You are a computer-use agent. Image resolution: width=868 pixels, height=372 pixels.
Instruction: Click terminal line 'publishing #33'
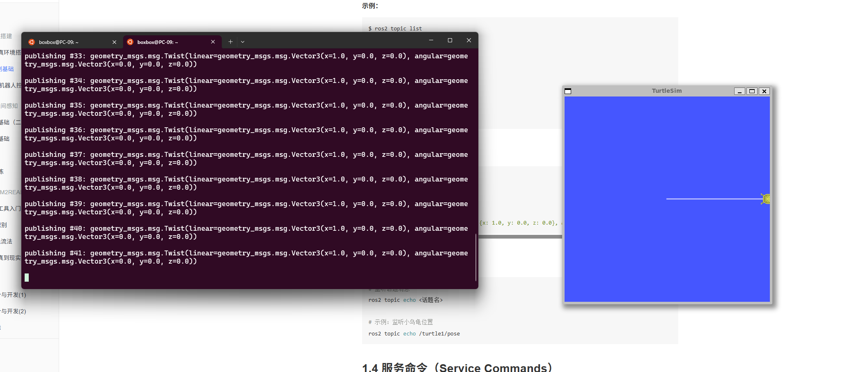tap(246, 60)
